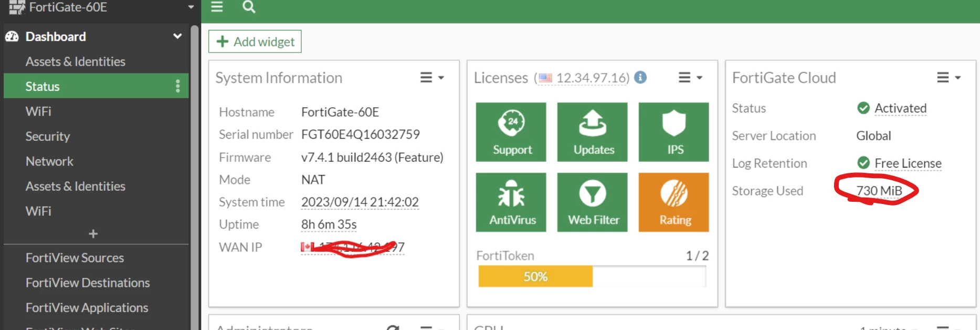
Task: Click the US flag icon in Licenses header
Action: (545, 78)
